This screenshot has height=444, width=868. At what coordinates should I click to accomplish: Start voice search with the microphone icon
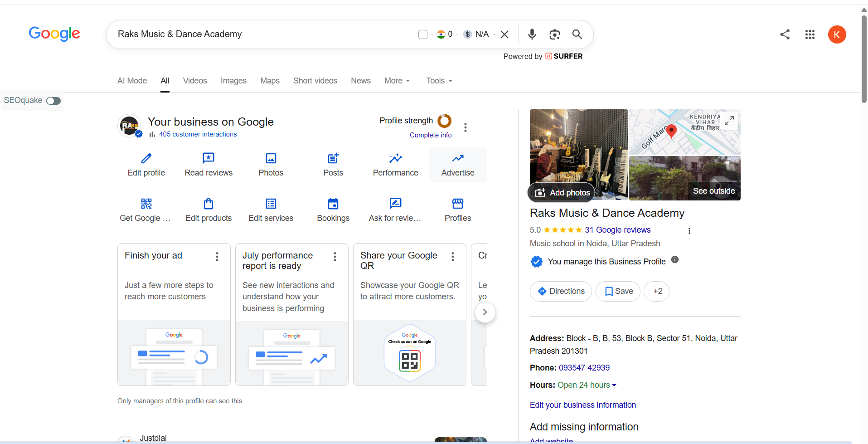point(532,34)
